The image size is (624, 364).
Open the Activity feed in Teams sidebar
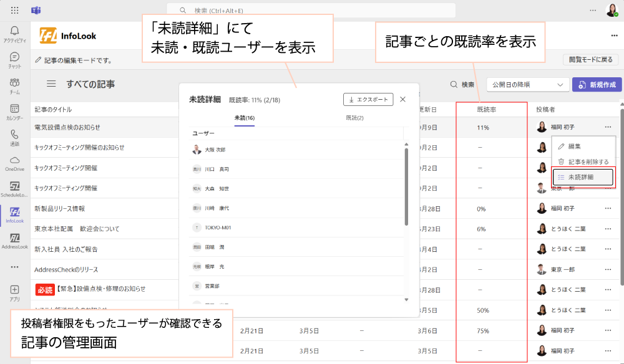(14, 34)
